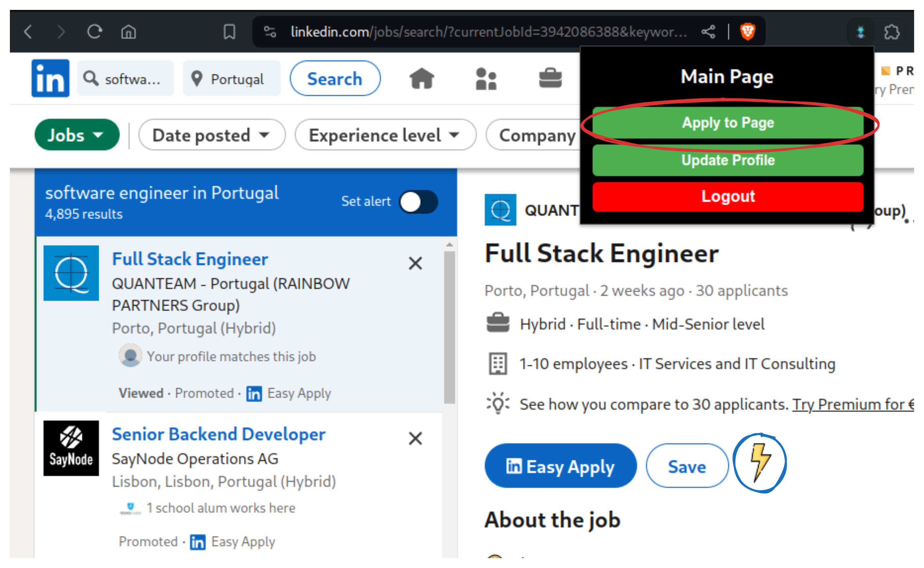The width and height of the screenshot is (924, 568).
Task: Expand the Date posted filter
Action: [211, 135]
